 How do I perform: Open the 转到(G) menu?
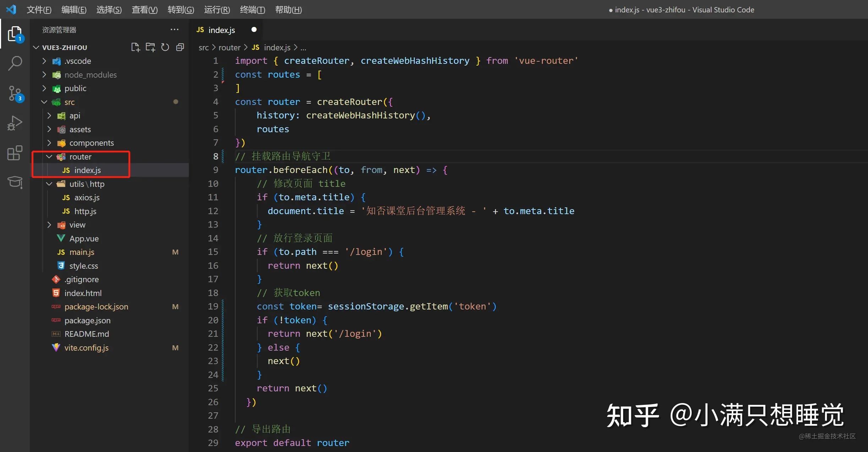click(181, 10)
